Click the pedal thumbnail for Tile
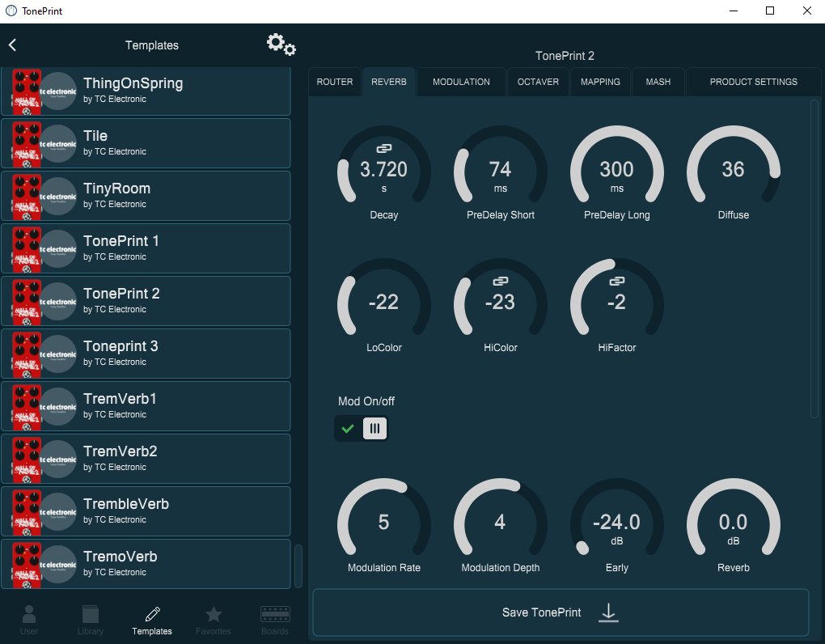 [27, 144]
